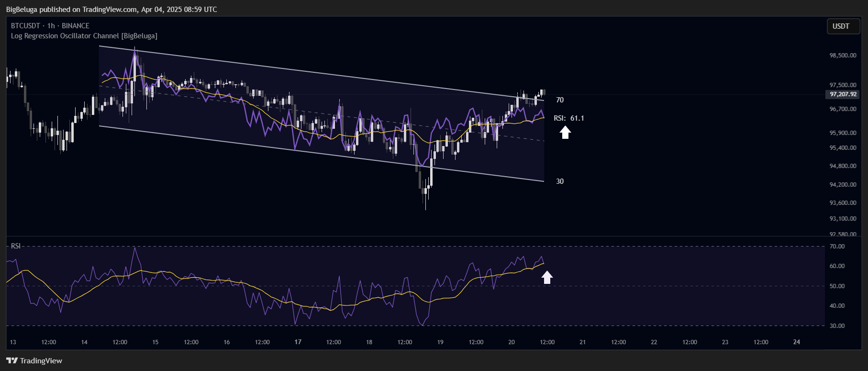868x371 pixels.
Task: Click the 50.00 RSI scale value
Action: point(837,286)
